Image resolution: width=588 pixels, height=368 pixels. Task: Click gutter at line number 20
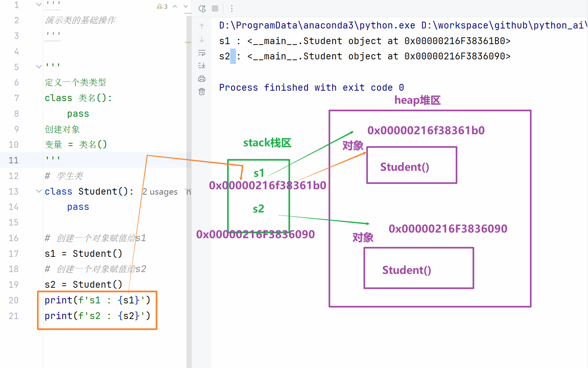click(14, 300)
